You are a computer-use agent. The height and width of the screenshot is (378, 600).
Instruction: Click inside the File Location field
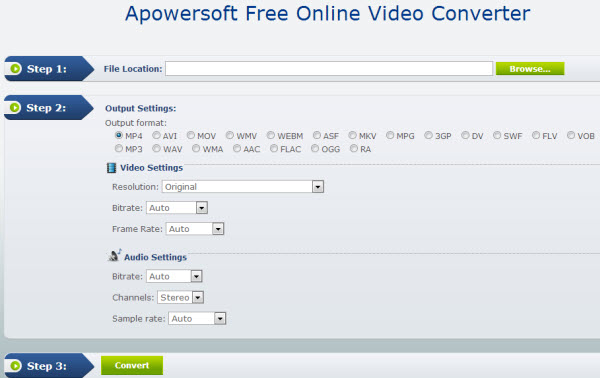[x=329, y=68]
